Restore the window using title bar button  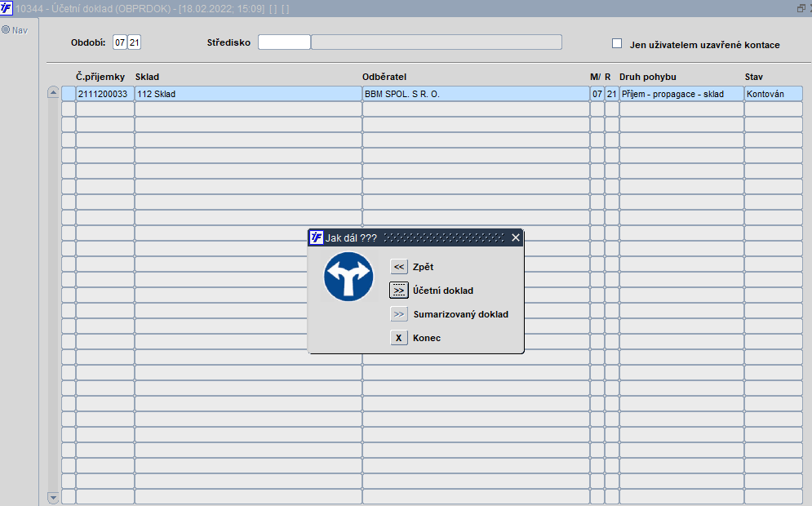pos(801,8)
